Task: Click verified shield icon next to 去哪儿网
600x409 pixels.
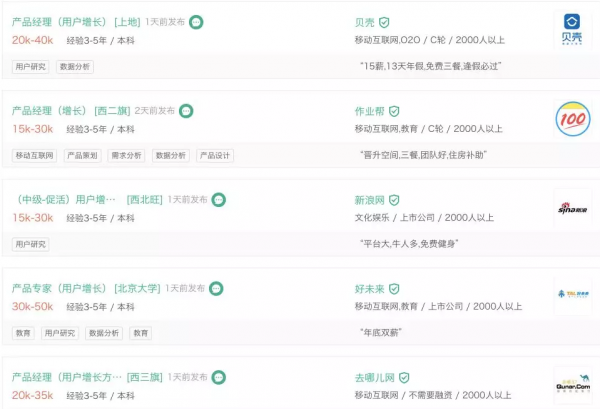Action: [x=404, y=378]
